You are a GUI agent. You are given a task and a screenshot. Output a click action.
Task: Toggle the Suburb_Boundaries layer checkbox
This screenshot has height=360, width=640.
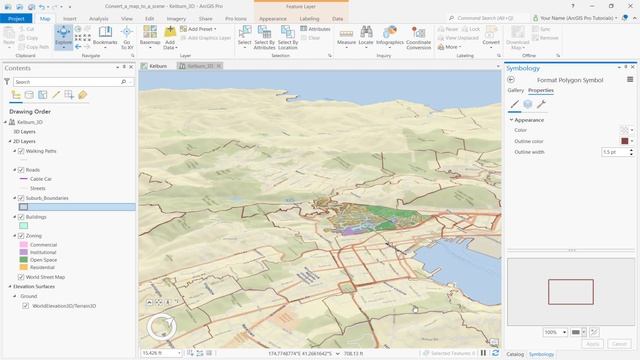click(x=21, y=198)
